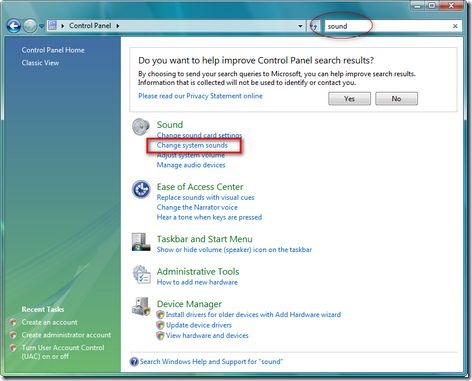Screen dimensions: 472x381
Task: Open Adjust system volume
Action: click(x=191, y=155)
